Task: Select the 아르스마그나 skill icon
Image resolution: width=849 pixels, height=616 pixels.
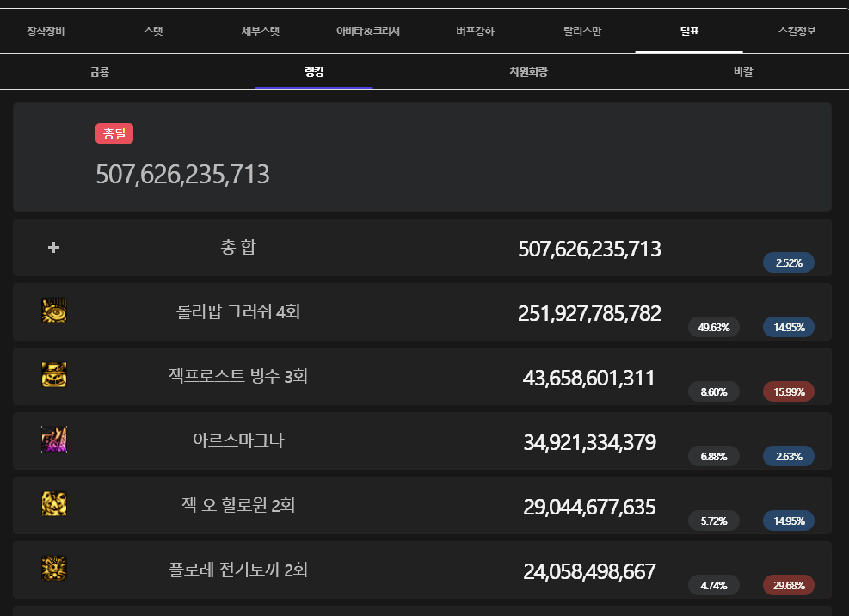Action: coord(54,440)
